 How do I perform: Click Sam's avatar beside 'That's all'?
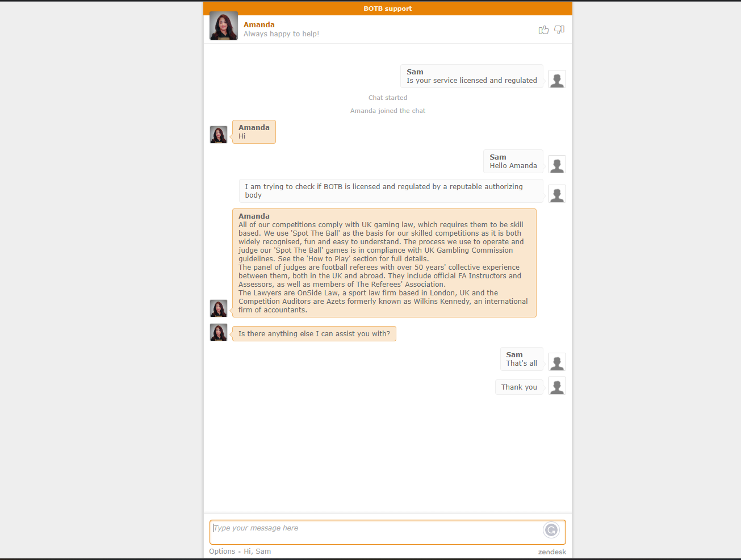[x=557, y=362]
